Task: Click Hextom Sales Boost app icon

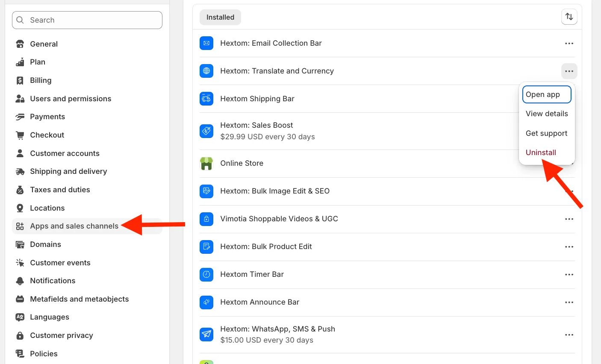Action: pyautogui.click(x=206, y=131)
